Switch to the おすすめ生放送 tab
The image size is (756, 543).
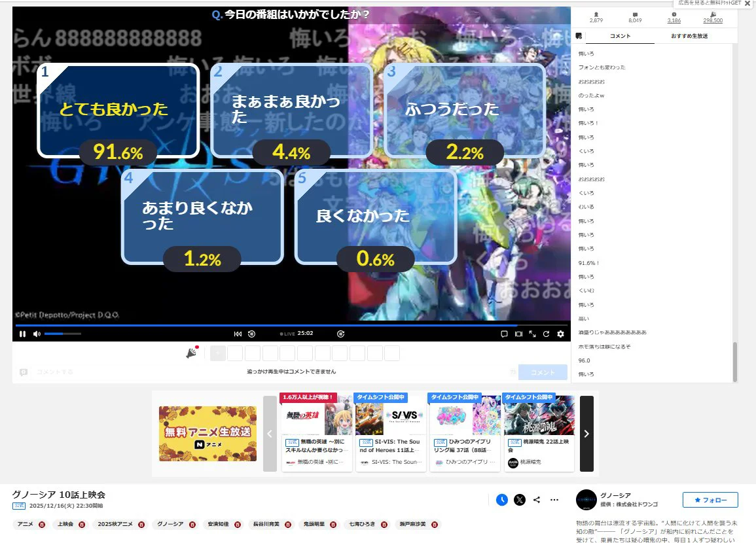coord(689,36)
